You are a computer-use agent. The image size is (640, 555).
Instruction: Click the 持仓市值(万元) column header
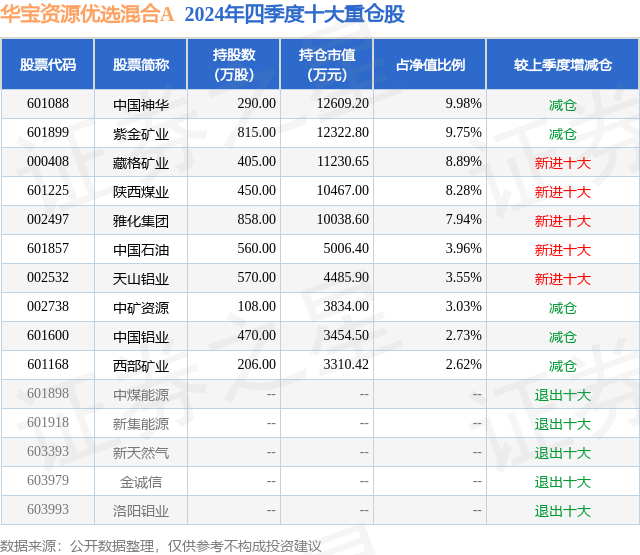327,64
